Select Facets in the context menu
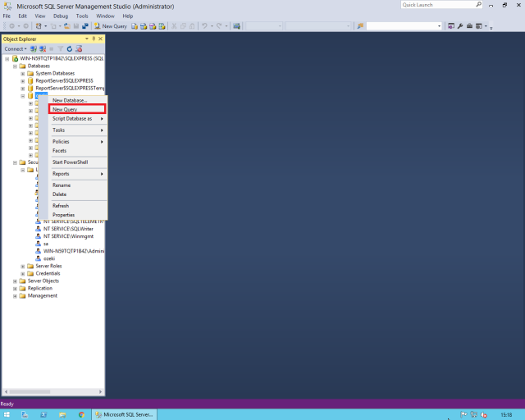The height and width of the screenshot is (420, 525). pos(77,151)
